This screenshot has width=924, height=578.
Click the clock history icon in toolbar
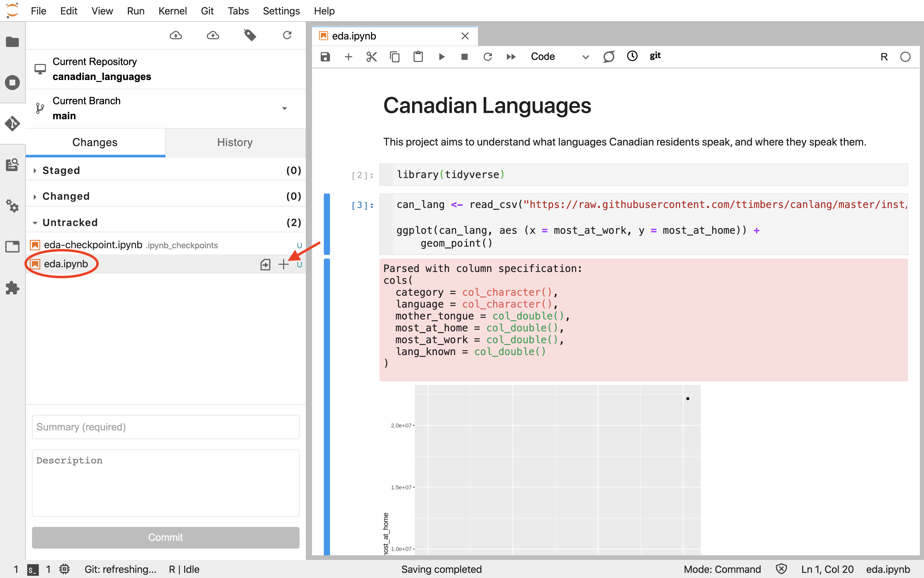[x=632, y=56]
